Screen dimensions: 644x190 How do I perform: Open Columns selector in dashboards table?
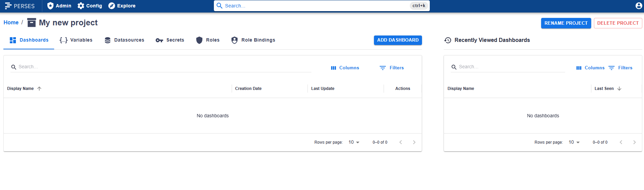point(345,68)
